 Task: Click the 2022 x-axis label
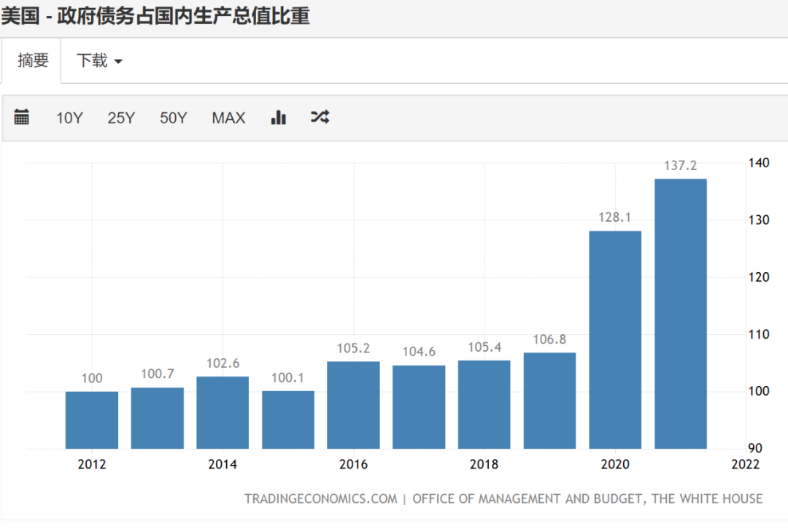point(745,464)
